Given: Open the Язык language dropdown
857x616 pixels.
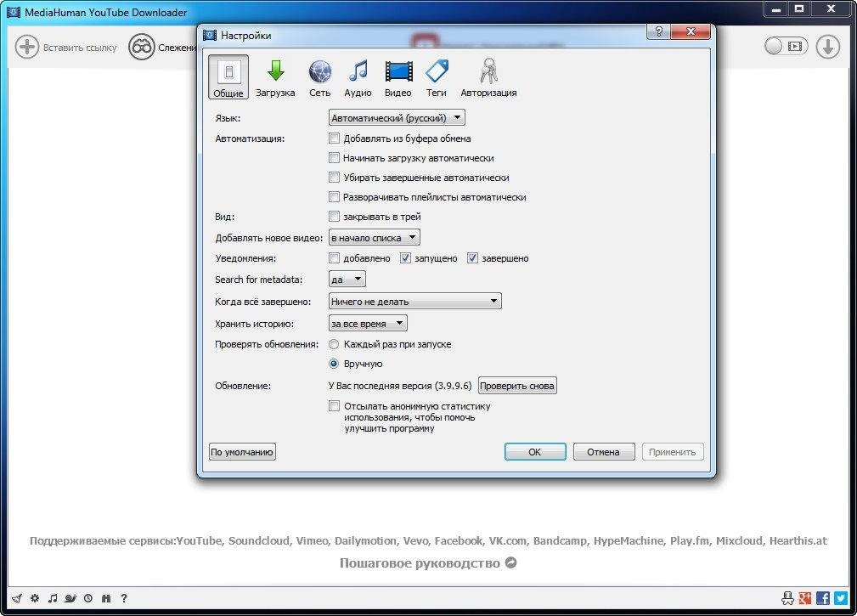Looking at the screenshot, I should pyautogui.click(x=397, y=117).
